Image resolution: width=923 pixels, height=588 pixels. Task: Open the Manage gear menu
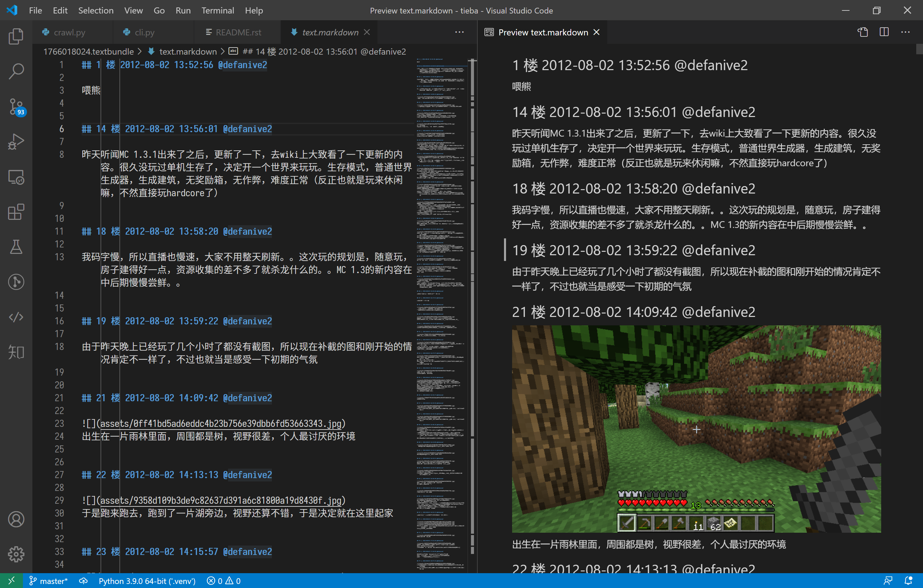(x=16, y=554)
